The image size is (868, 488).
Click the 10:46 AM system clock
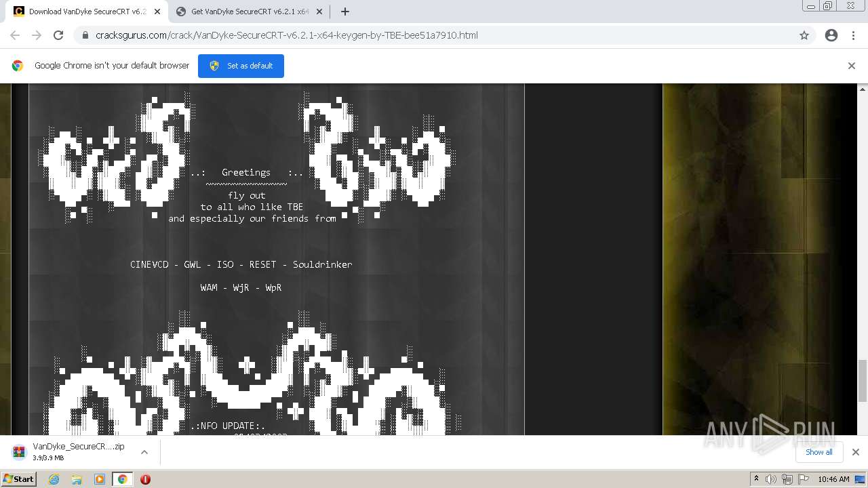[x=833, y=479]
